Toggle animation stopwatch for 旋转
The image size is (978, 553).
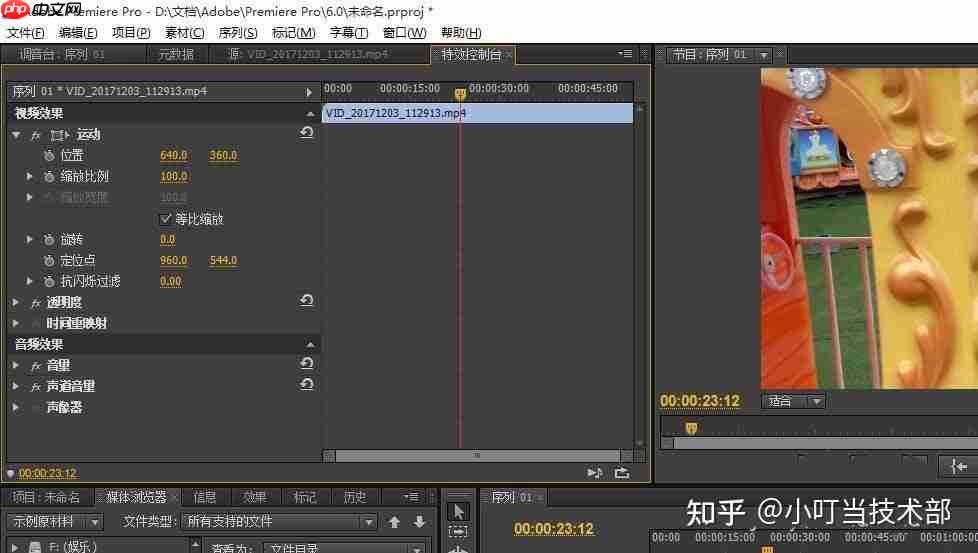(x=49, y=239)
